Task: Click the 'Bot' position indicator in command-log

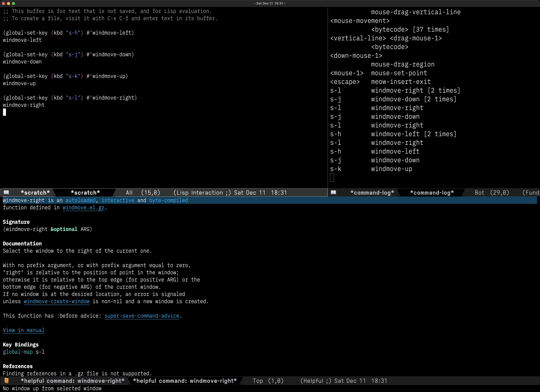Action: click(479, 193)
